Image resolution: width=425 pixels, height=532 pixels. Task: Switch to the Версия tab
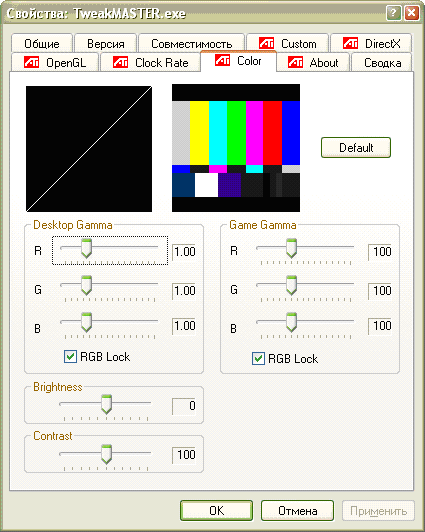(105, 43)
